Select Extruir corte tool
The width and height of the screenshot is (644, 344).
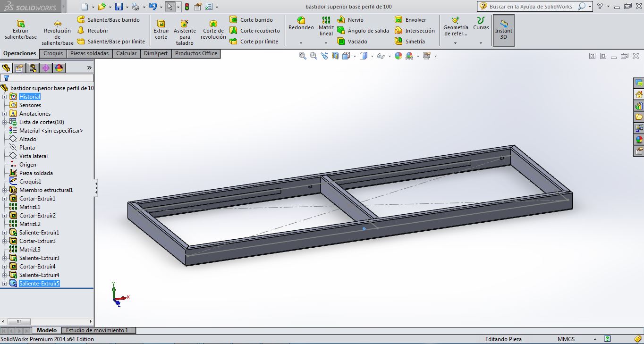point(161,30)
